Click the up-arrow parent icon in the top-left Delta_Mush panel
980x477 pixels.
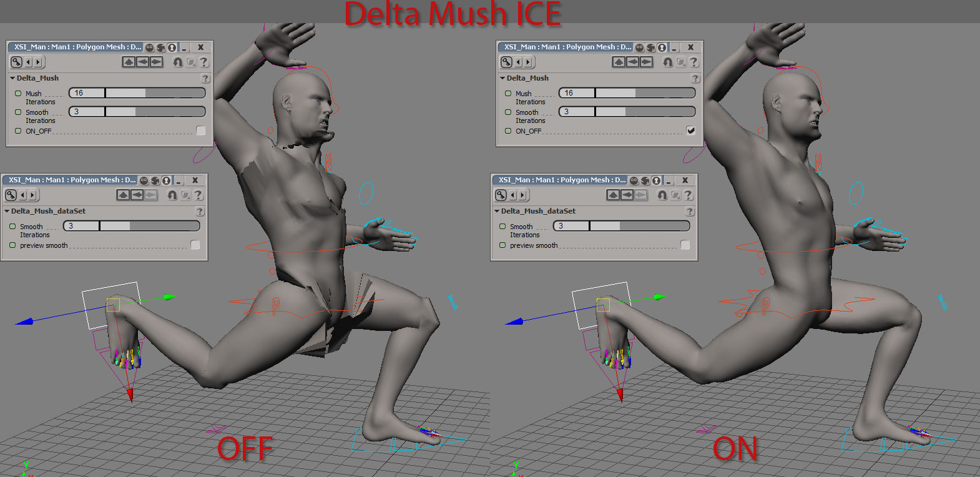pyautogui.click(x=129, y=62)
